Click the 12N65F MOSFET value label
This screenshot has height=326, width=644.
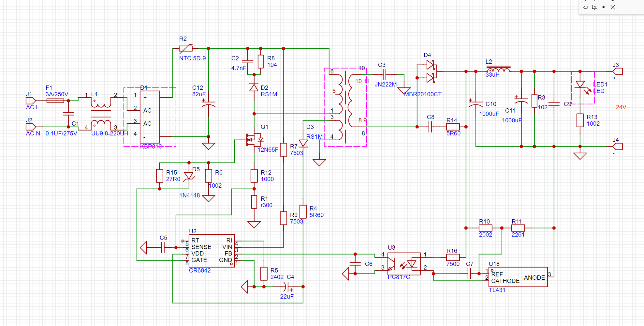point(268,150)
